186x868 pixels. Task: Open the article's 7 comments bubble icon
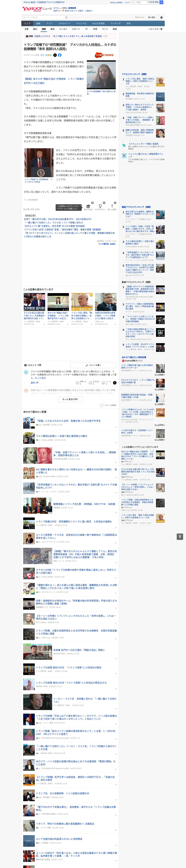43,55
